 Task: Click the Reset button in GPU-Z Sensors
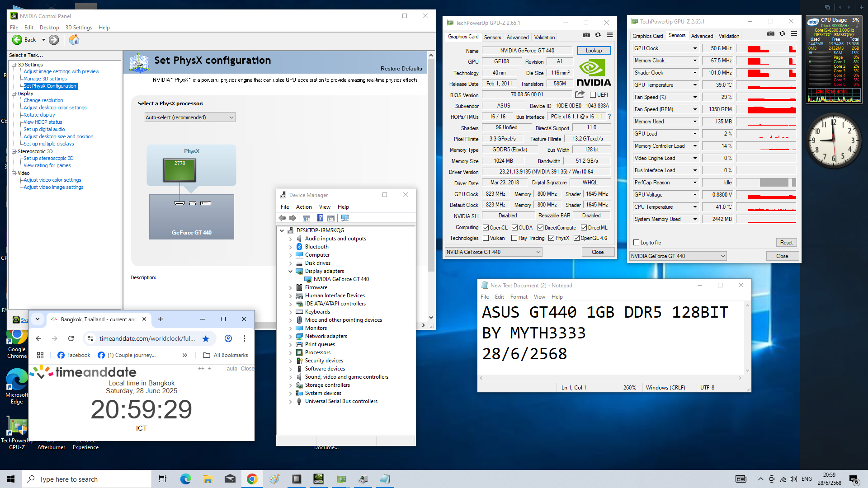(x=786, y=243)
